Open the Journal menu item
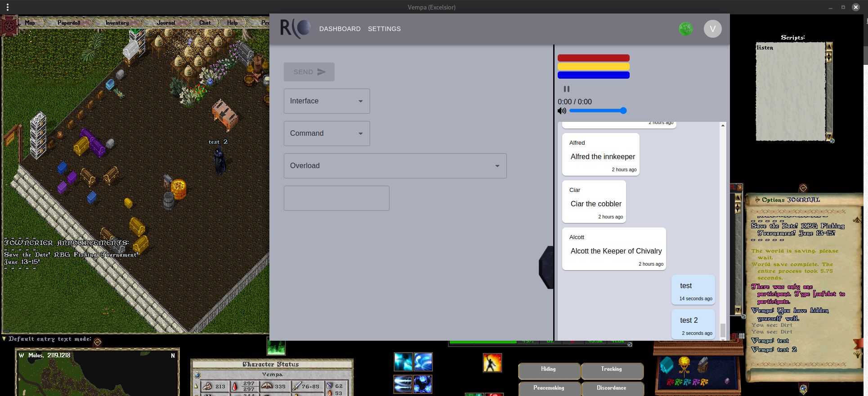 [166, 22]
